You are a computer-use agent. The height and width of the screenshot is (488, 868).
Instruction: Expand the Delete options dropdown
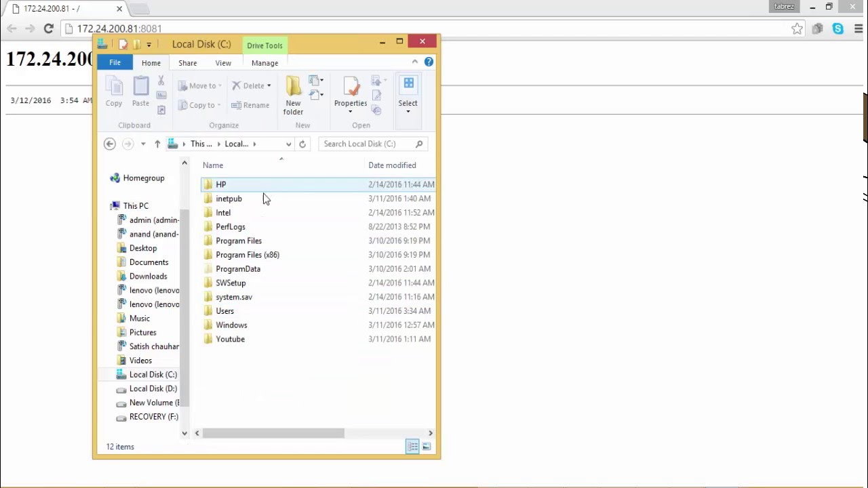tap(269, 86)
